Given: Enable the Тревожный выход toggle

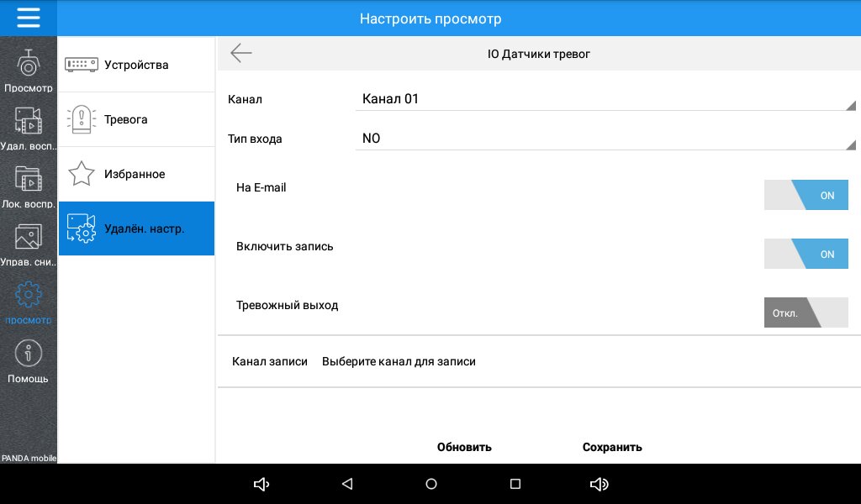Looking at the screenshot, I should tap(806, 312).
